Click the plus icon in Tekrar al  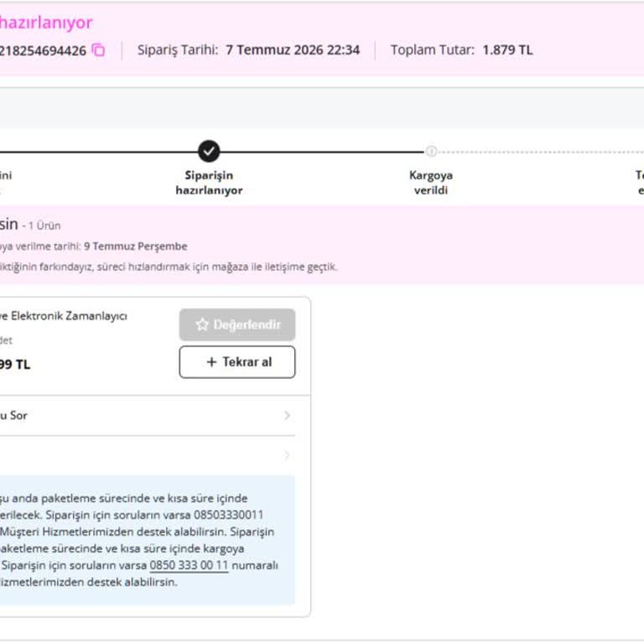(x=211, y=362)
